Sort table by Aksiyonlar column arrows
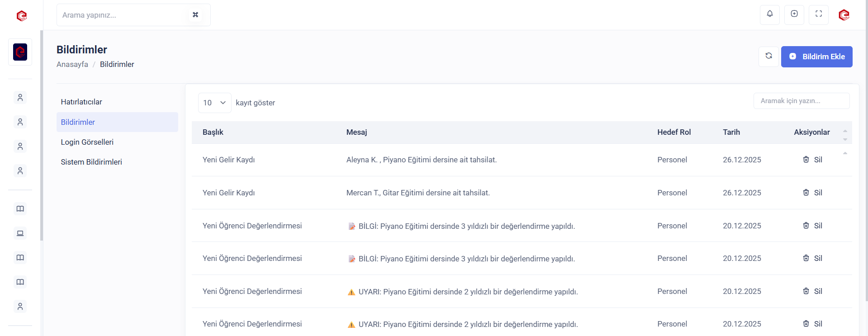 (x=844, y=134)
